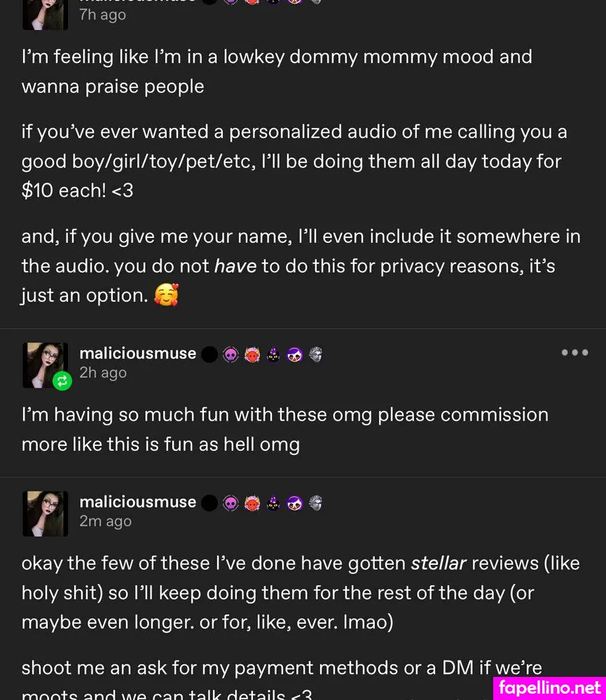The width and height of the screenshot is (606, 700).
Task: Open the avatar on the 2m ago post
Action: (x=45, y=513)
